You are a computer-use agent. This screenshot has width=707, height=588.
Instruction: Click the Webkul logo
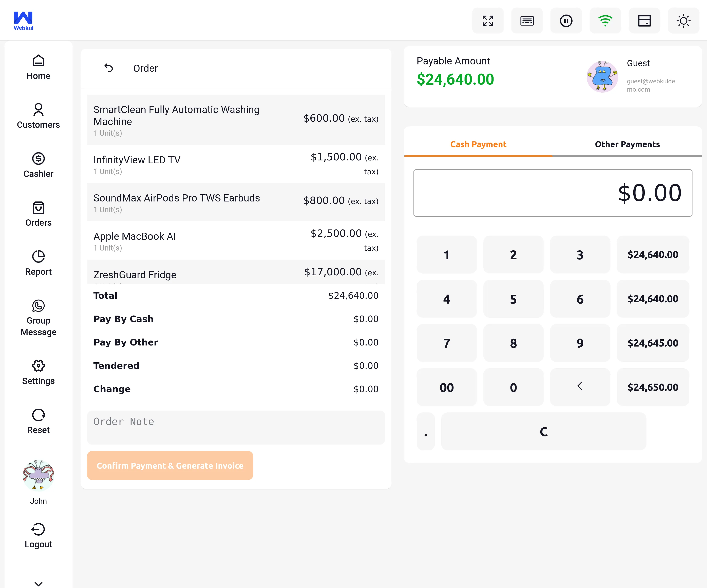[23, 21]
